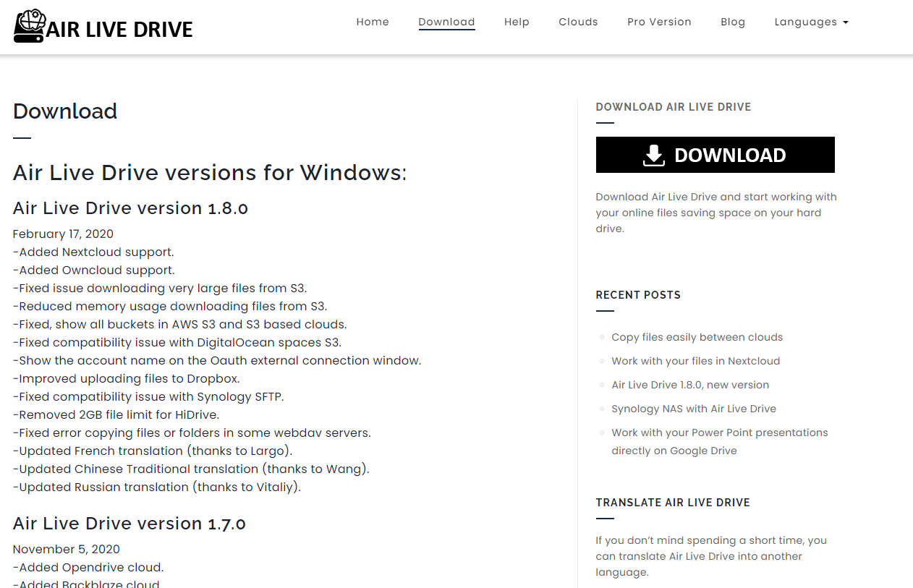Image resolution: width=913 pixels, height=588 pixels.
Task: Click 'Show the account name on the Oauth' line
Action: point(217,360)
